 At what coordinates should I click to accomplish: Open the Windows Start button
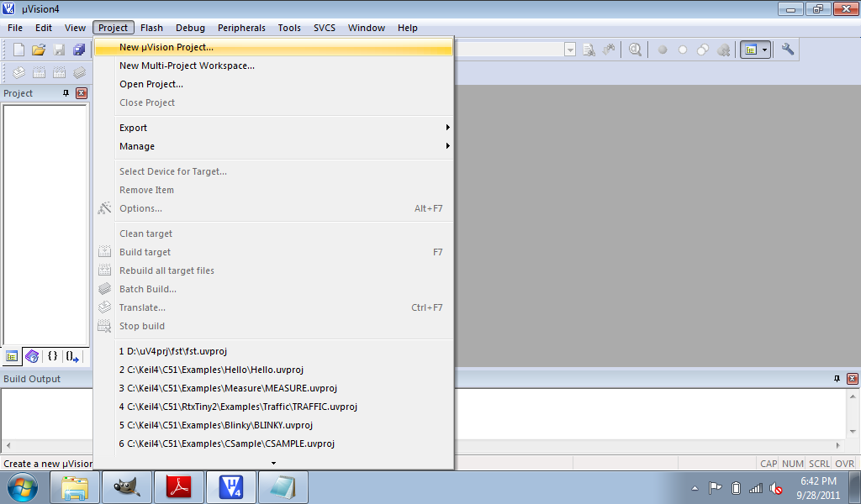(x=23, y=487)
